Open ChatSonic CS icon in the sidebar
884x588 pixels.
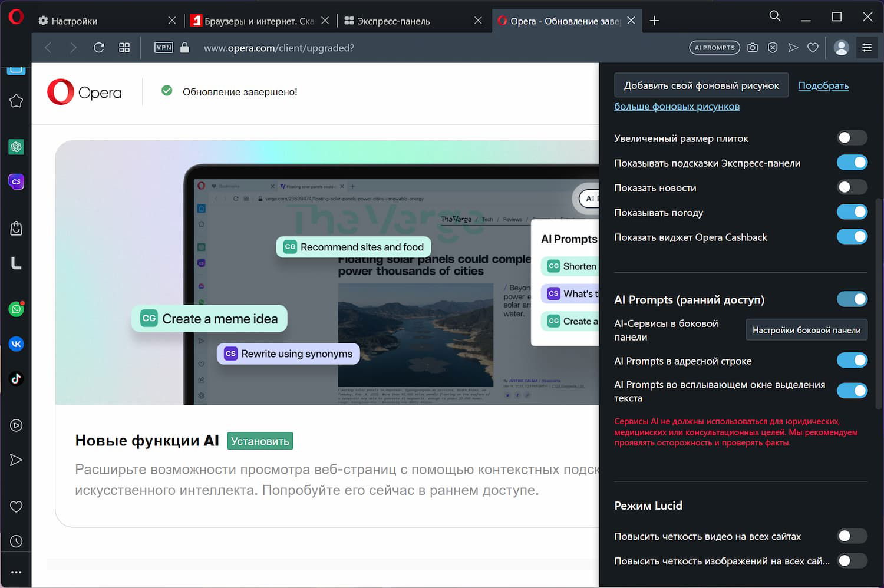tap(17, 181)
